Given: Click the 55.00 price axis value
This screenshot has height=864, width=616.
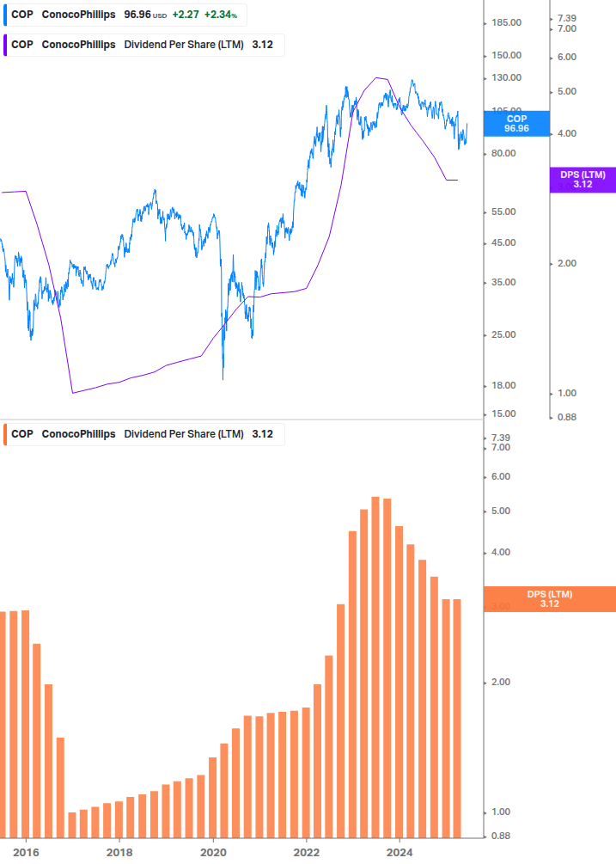Looking at the screenshot, I should point(503,211).
